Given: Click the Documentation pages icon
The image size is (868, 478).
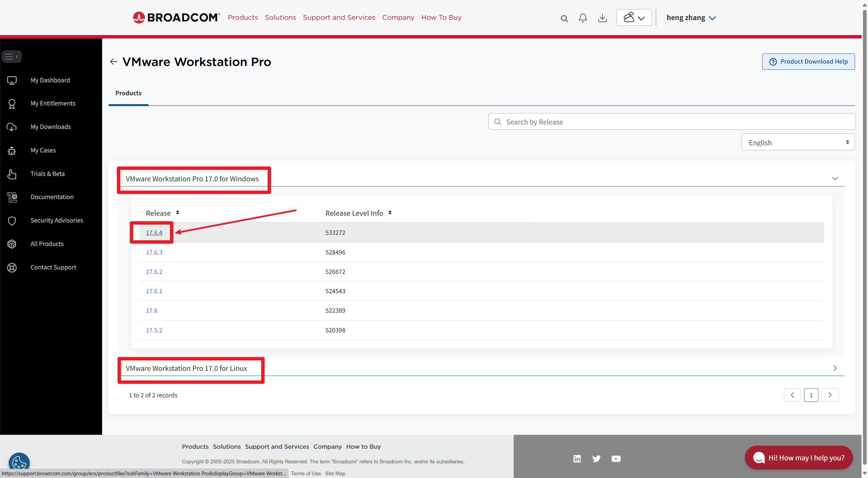Looking at the screenshot, I should [x=12, y=197].
